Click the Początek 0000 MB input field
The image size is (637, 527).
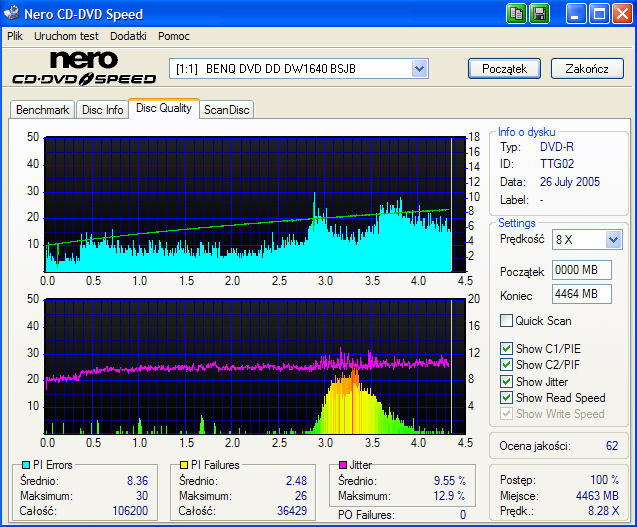click(582, 270)
